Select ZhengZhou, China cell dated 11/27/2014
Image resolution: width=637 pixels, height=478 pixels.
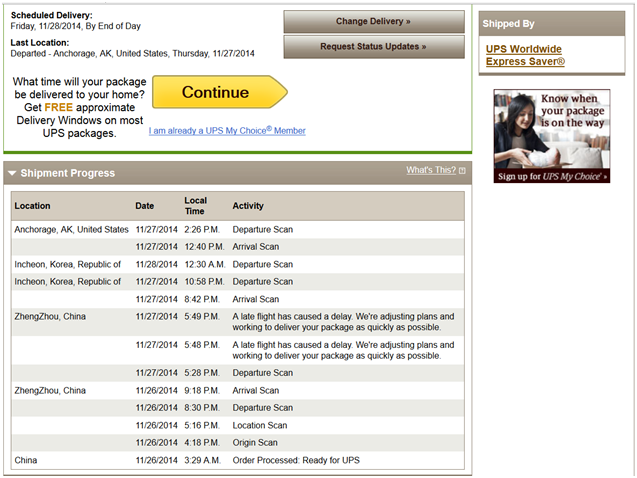click(50, 317)
